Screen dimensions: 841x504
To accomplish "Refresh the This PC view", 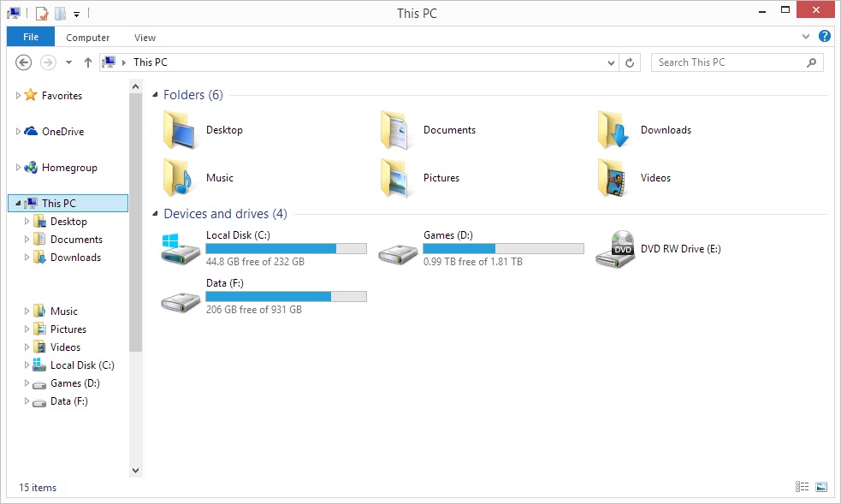I will (x=630, y=62).
